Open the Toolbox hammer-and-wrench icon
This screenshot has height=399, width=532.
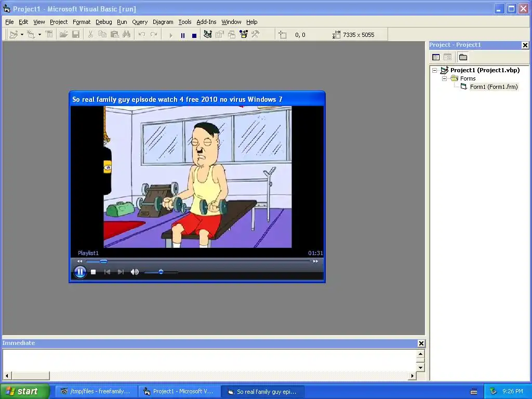pyautogui.click(x=255, y=35)
